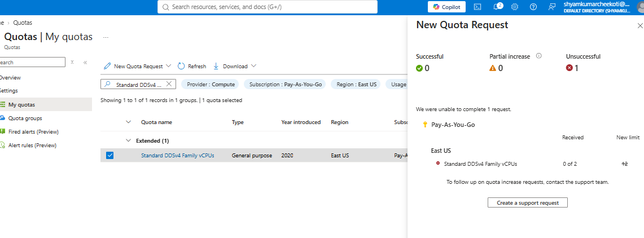Click the orange Partial increase warning icon
This screenshot has width=644, height=238.
493,68
